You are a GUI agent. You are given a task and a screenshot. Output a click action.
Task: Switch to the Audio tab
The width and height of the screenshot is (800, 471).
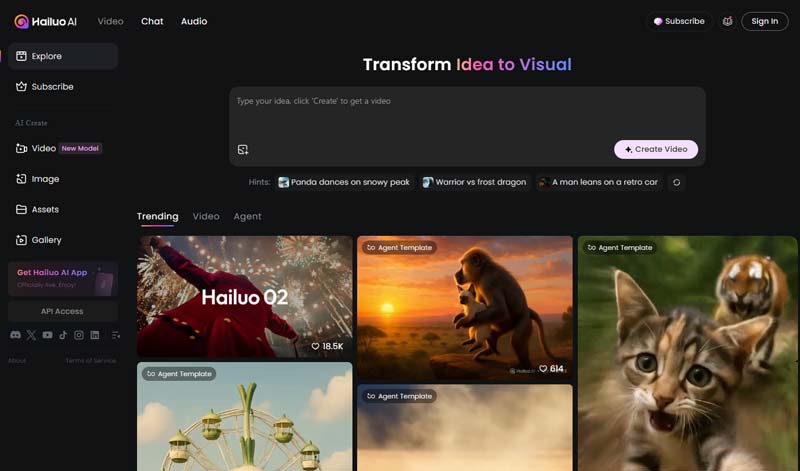click(194, 21)
